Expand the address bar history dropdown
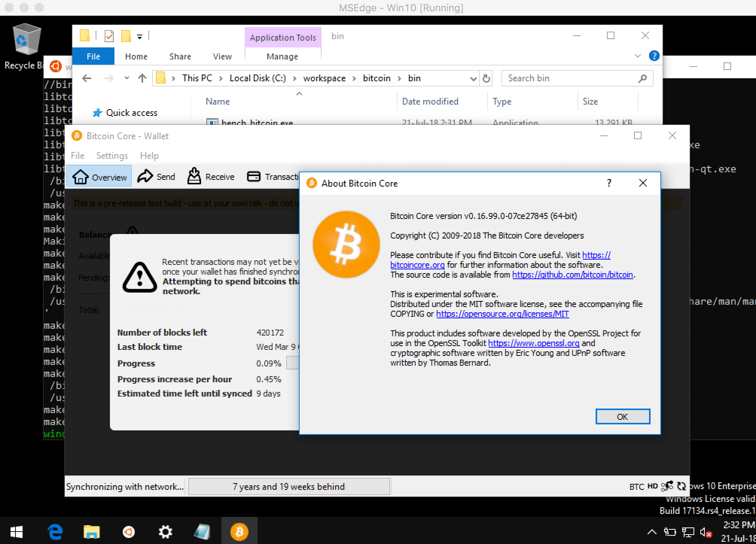 point(473,78)
